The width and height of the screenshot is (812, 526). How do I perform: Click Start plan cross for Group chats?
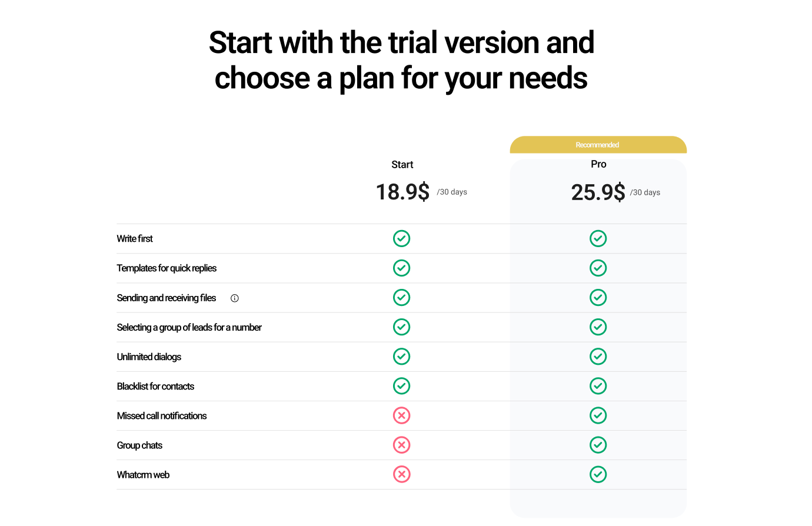[x=401, y=445]
